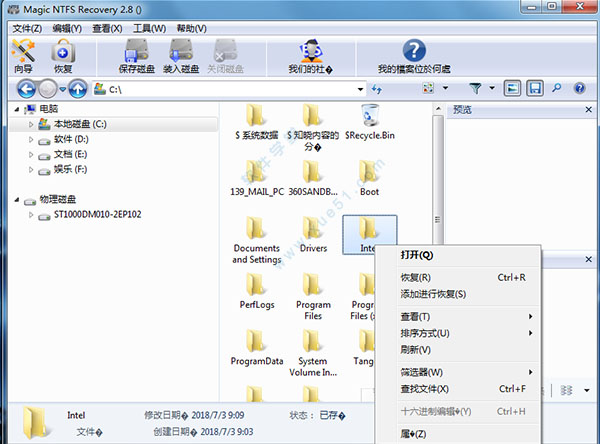
Task: Close the lower right panel
Action: coord(589,260)
